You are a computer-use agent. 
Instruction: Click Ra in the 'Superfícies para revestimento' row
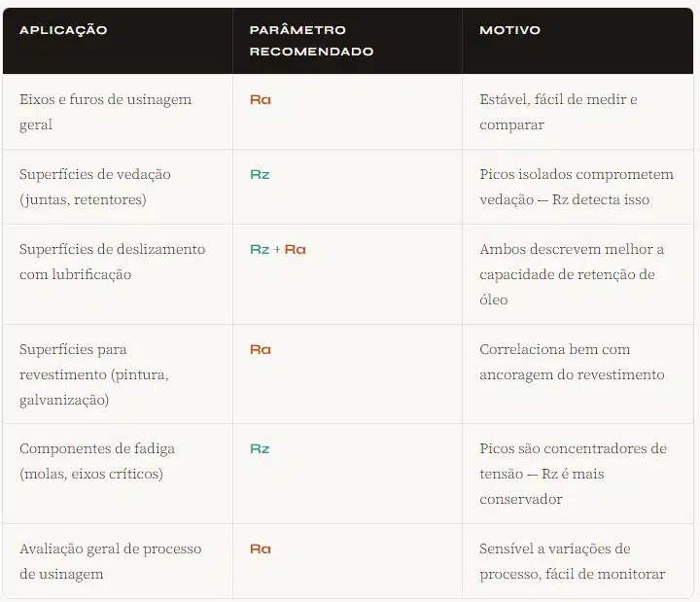[260, 349]
